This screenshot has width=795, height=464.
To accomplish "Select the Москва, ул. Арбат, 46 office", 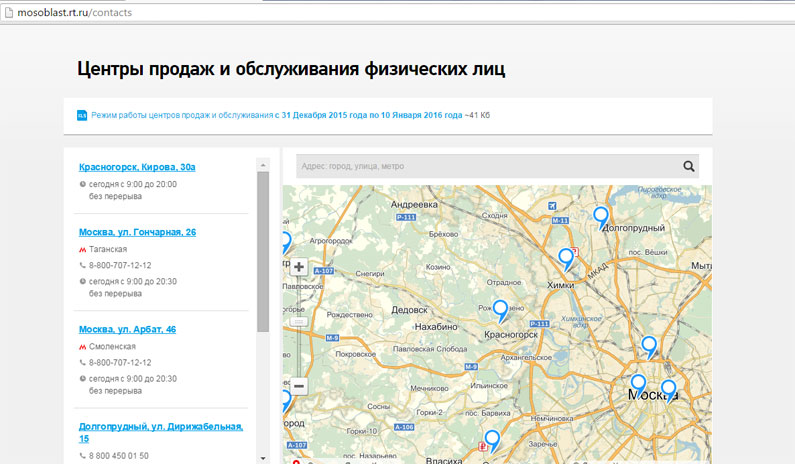I will coord(127,329).
